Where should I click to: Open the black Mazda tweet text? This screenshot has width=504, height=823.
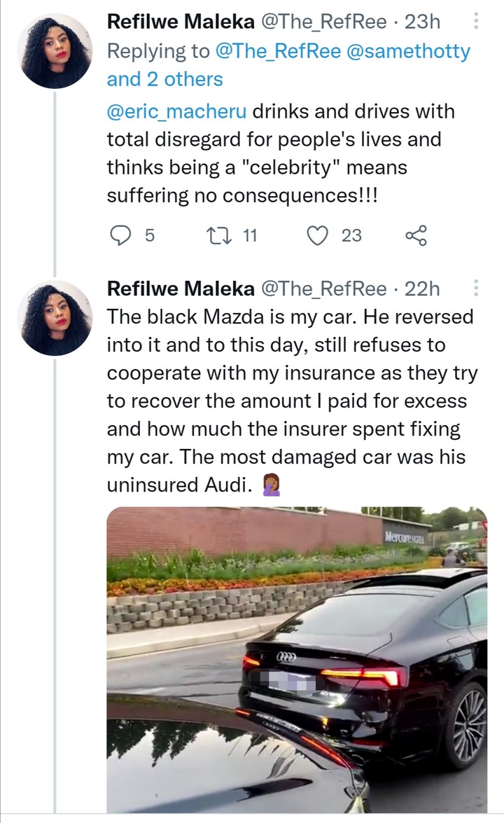292,401
